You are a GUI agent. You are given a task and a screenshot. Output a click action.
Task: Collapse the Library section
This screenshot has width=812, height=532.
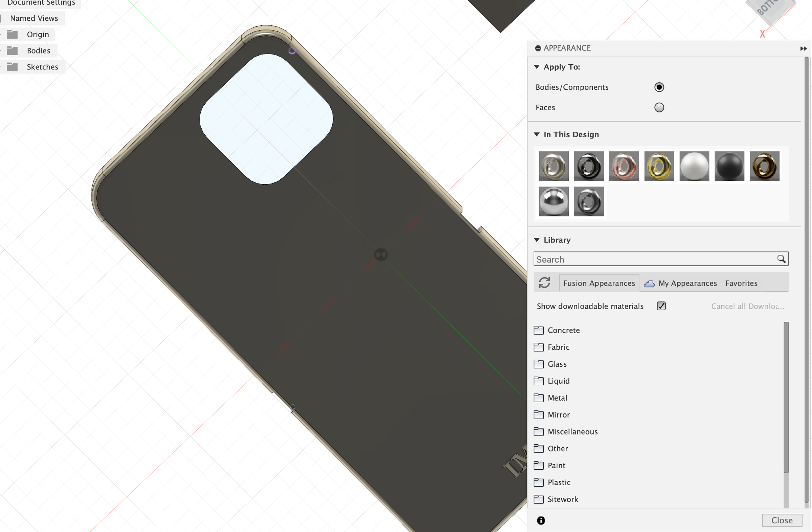click(537, 240)
